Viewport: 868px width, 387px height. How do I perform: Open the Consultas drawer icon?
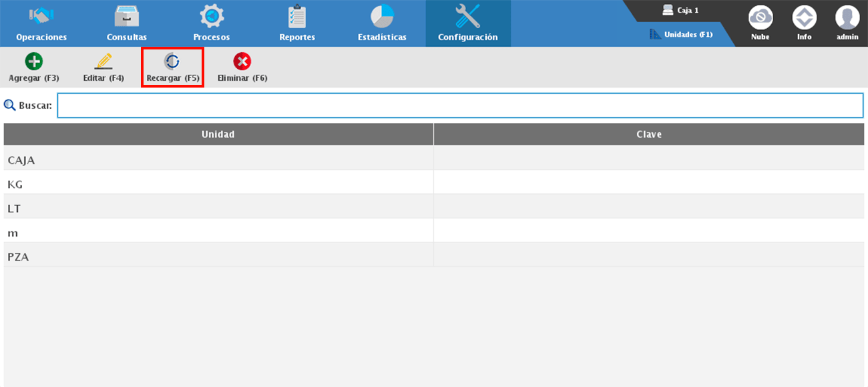[126, 16]
